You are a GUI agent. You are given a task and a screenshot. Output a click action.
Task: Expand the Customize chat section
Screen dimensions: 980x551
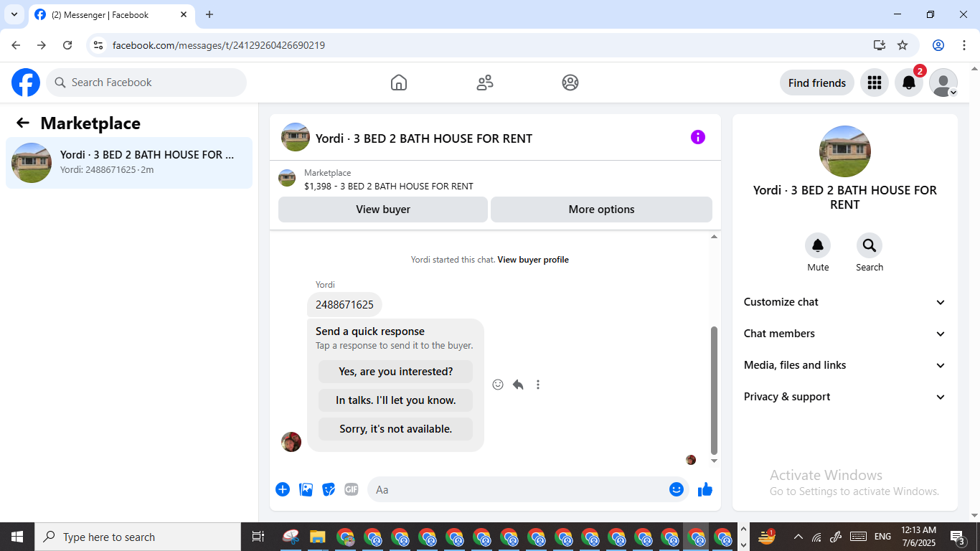point(845,302)
